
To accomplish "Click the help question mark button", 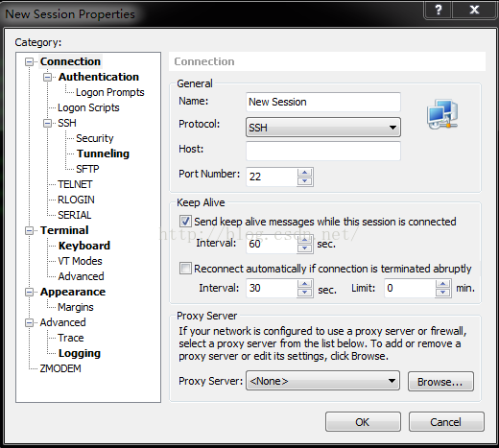I will (438, 10).
